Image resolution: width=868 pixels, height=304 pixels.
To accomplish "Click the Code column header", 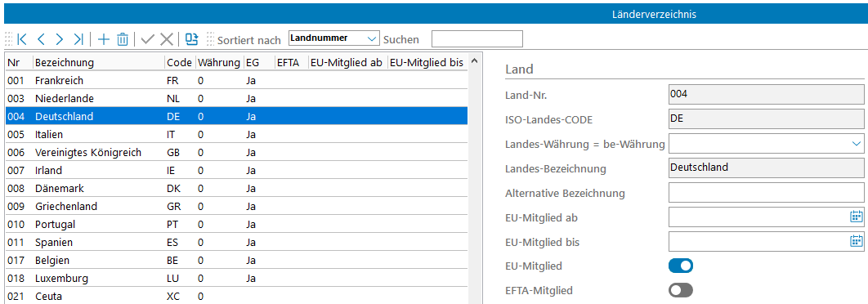I will tap(179, 63).
